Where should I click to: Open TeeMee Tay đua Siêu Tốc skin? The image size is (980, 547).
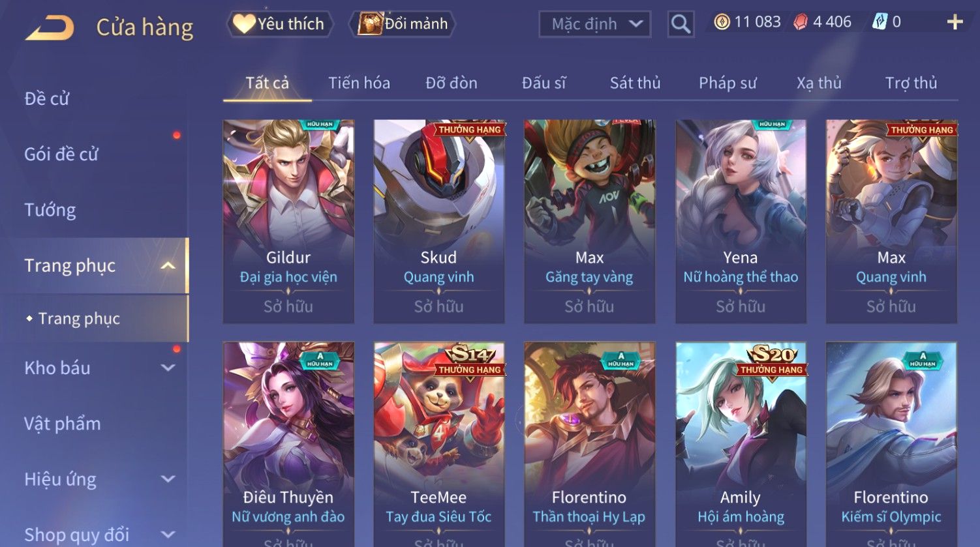pyautogui.click(x=439, y=445)
